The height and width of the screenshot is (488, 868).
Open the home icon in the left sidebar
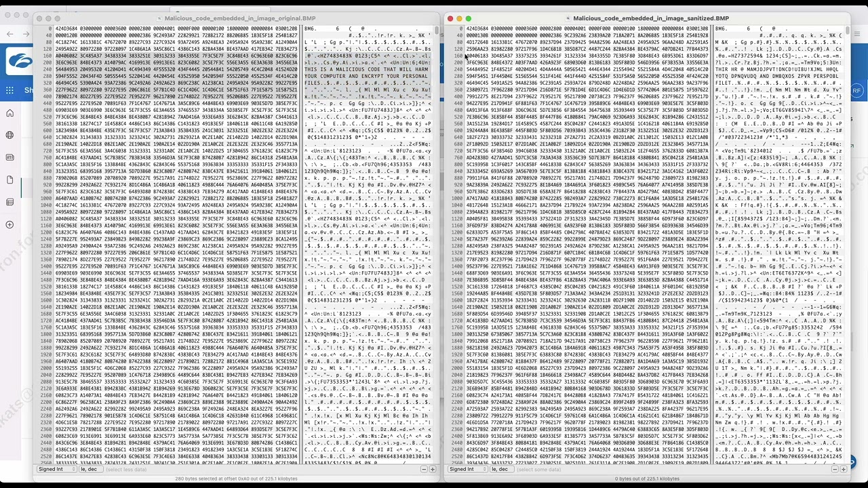pyautogui.click(x=9, y=113)
